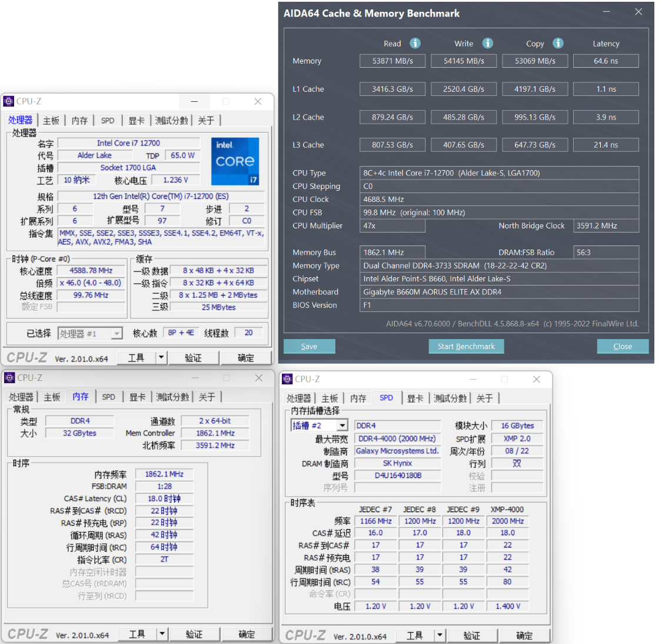Click the core voltage value 1.236 V
Image resolution: width=662 pixels, height=644 pixels.
[x=175, y=180]
